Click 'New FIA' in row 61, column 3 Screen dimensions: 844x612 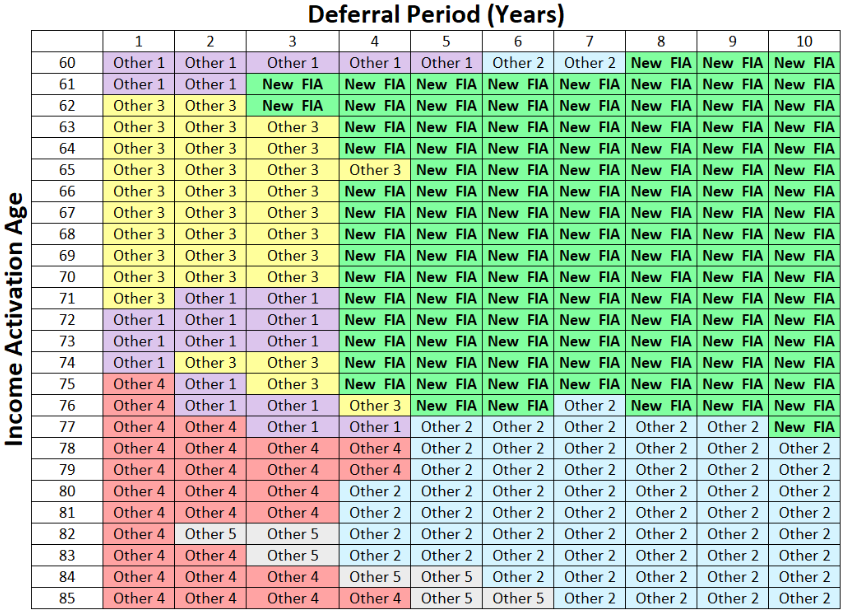point(293,85)
